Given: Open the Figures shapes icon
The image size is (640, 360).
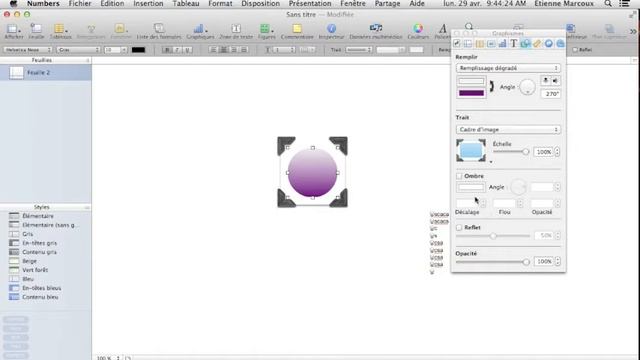Looking at the screenshot, I should 267,31.
